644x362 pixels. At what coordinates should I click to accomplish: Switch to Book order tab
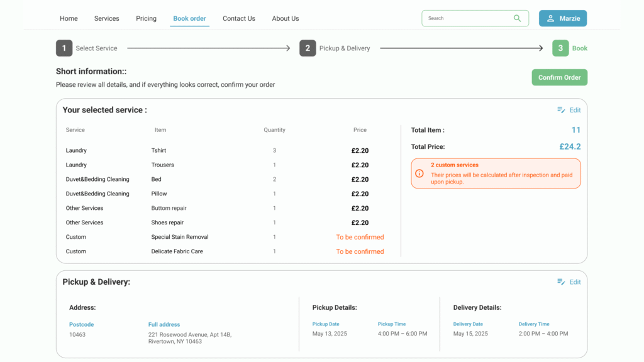(x=189, y=18)
